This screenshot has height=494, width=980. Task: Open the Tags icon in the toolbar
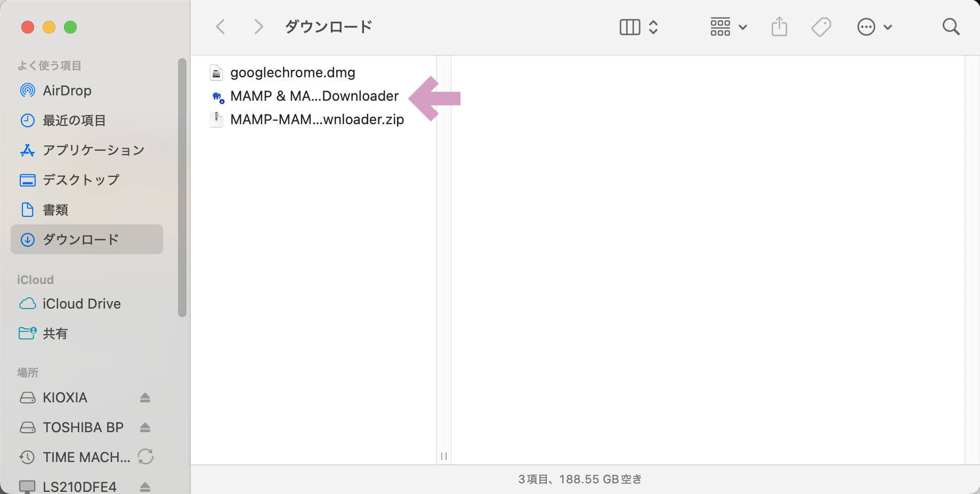pyautogui.click(x=820, y=26)
